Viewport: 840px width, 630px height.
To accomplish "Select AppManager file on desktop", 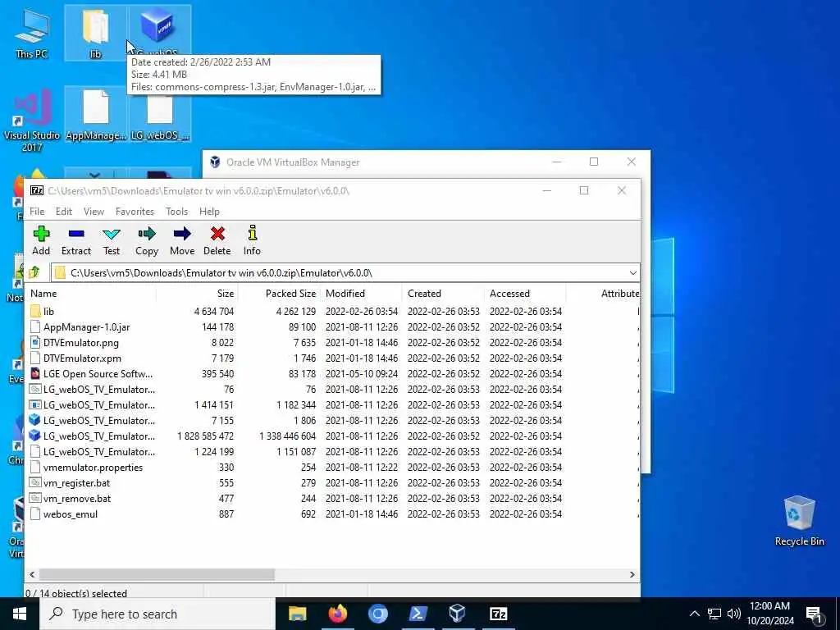I will tap(95, 115).
